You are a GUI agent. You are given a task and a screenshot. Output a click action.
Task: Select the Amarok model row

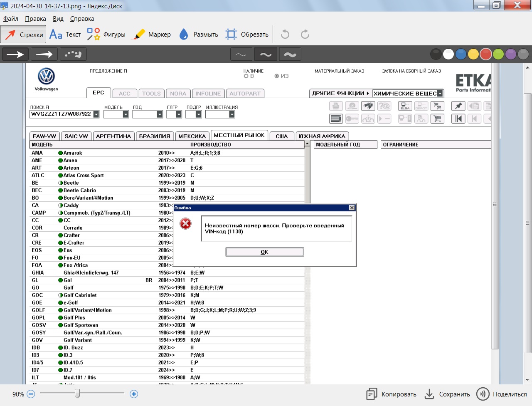pos(167,153)
